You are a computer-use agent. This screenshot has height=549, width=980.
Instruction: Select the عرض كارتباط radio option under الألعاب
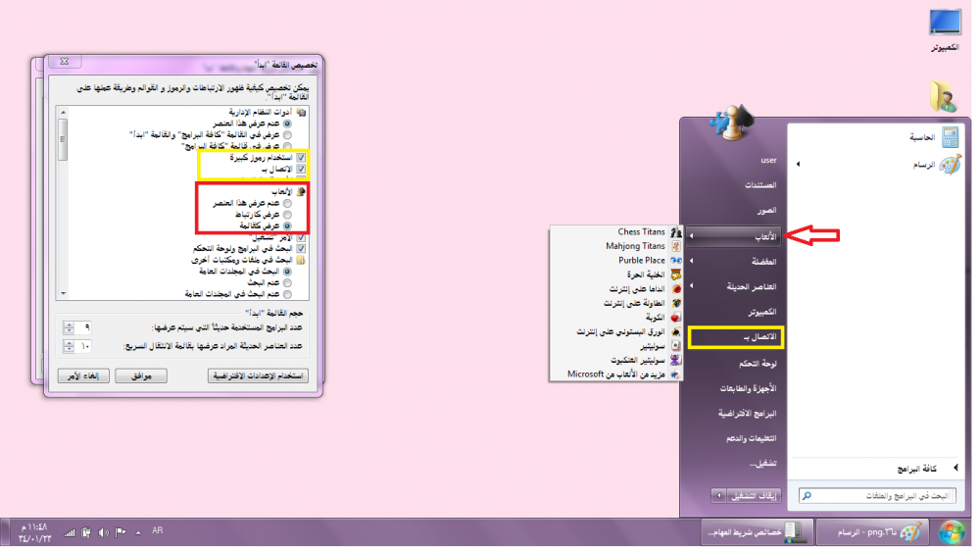coord(301,214)
